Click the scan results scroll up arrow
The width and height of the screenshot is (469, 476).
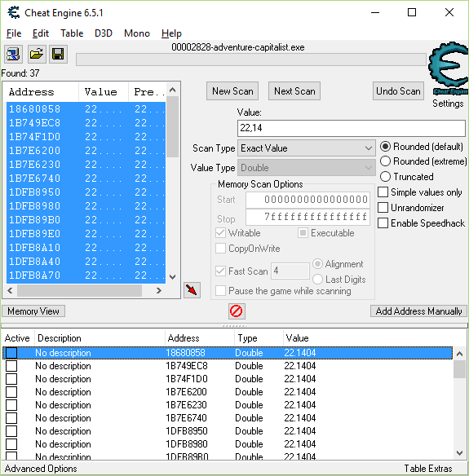click(173, 90)
